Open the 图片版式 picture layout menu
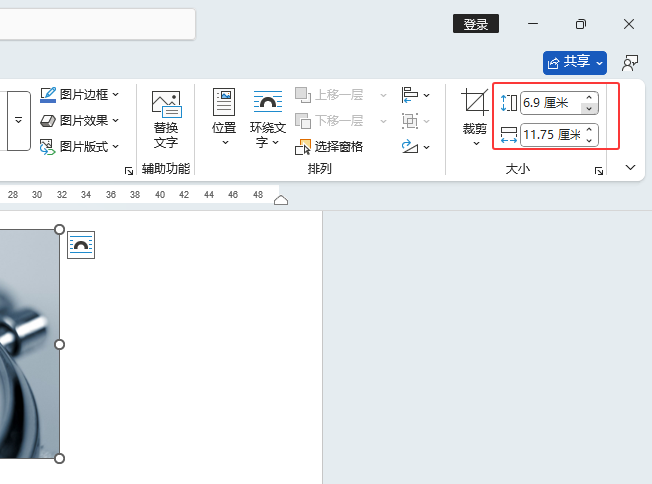 coord(80,146)
